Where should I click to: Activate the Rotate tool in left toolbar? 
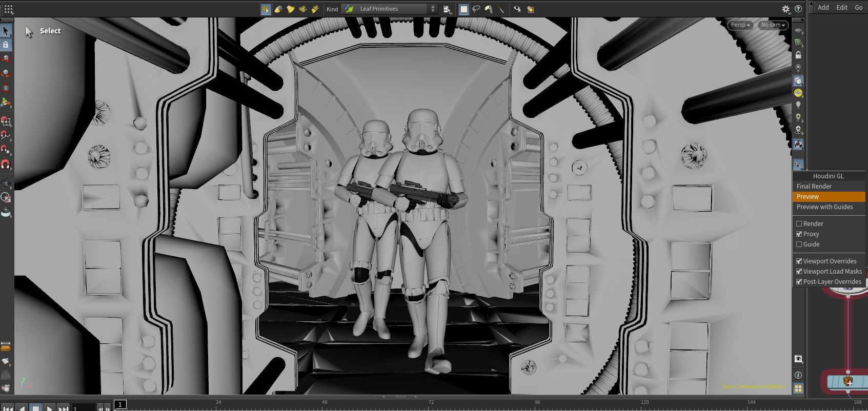coord(6,73)
